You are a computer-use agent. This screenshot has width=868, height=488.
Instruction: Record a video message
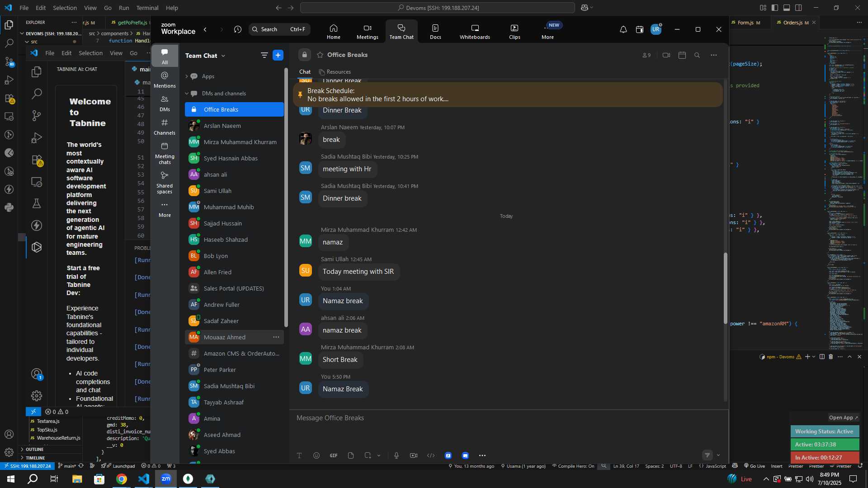414,455
